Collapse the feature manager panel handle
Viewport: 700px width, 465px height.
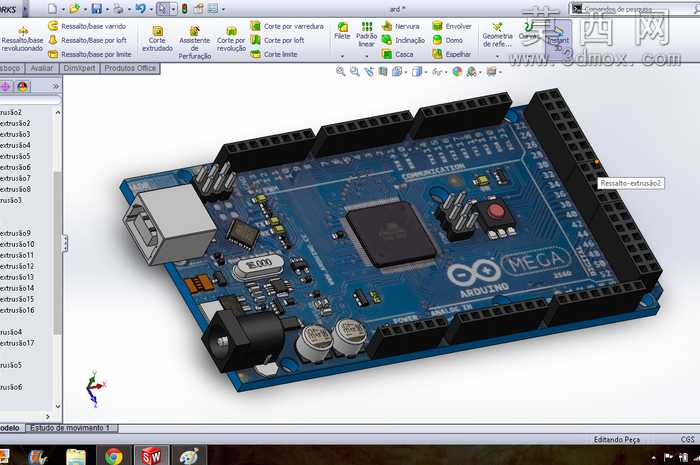click(65, 244)
